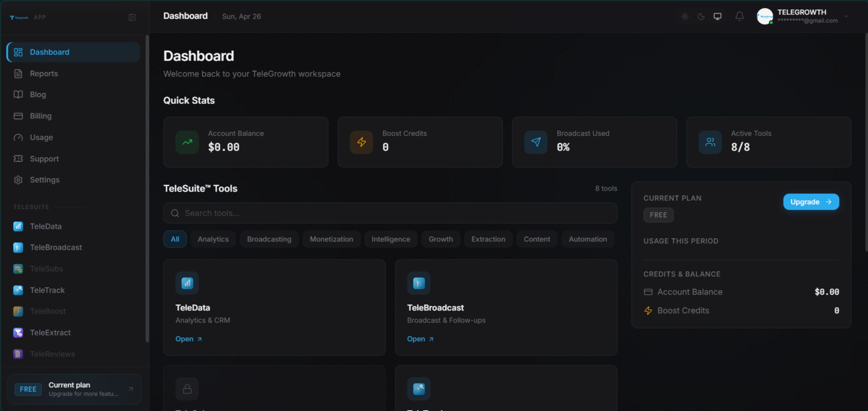Filter tools by Broadcasting
868x411 pixels.
click(269, 239)
